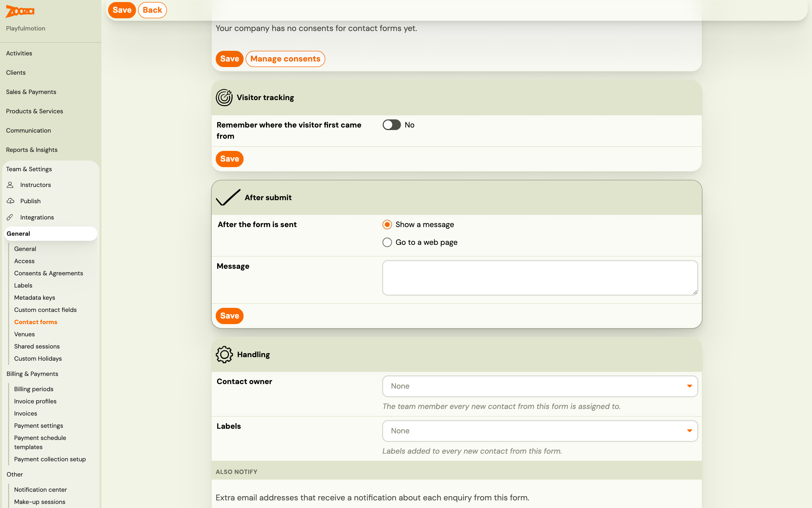This screenshot has width=812, height=508.
Task: Click Save next to Manage consents
Action: pyautogui.click(x=229, y=59)
